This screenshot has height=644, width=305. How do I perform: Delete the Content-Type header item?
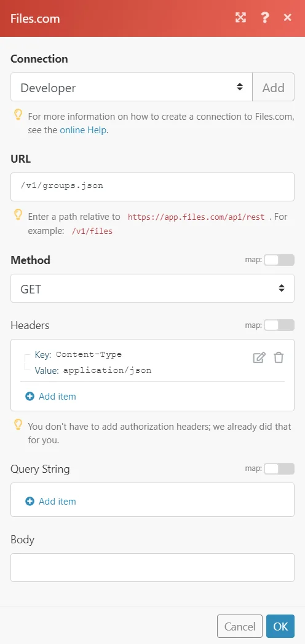[x=279, y=358]
